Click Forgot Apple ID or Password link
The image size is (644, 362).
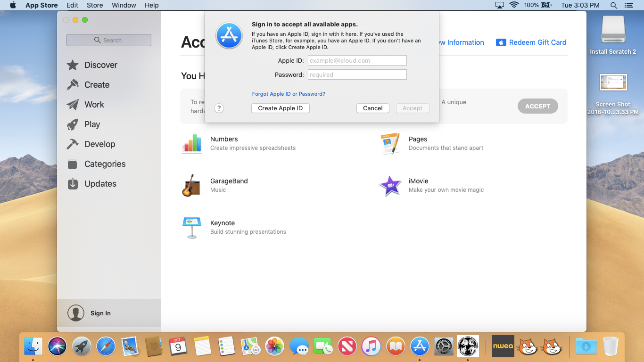pyautogui.click(x=289, y=94)
